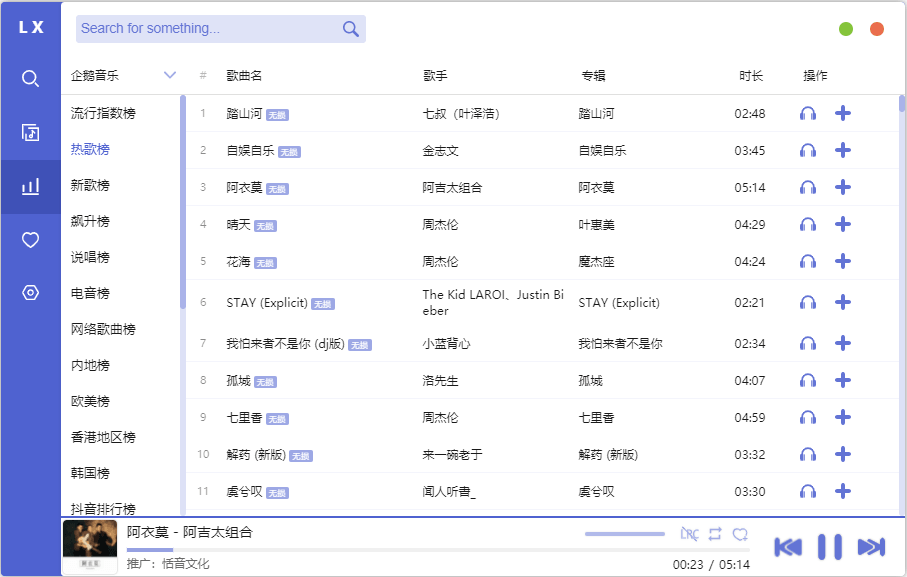Viewport: 907px width, 577px height.
Task: Select 欧美榜 chart
Action: click(x=90, y=401)
